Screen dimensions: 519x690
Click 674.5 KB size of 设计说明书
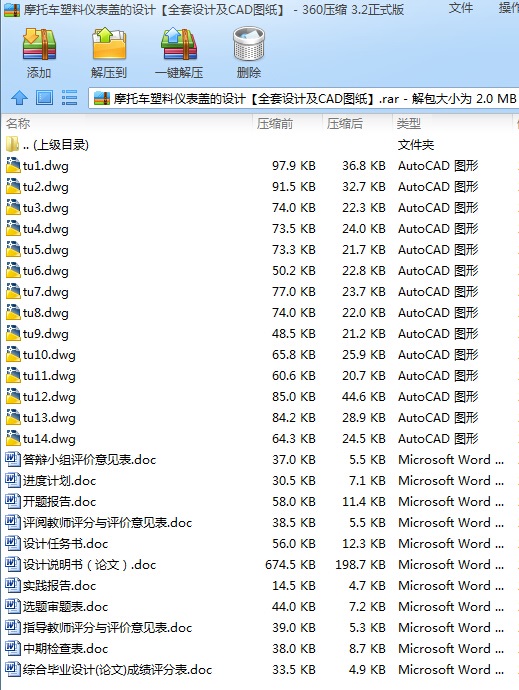[290, 565]
